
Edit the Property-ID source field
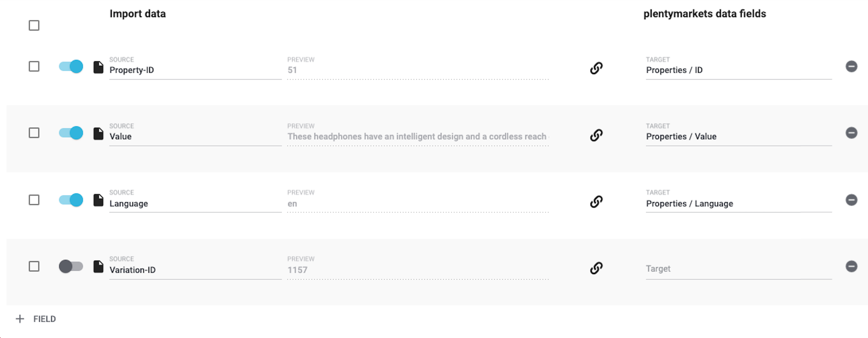pos(195,70)
